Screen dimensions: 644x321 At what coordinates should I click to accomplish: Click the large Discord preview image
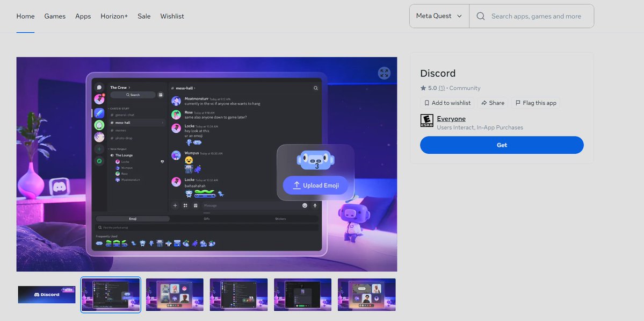point(207,164)
